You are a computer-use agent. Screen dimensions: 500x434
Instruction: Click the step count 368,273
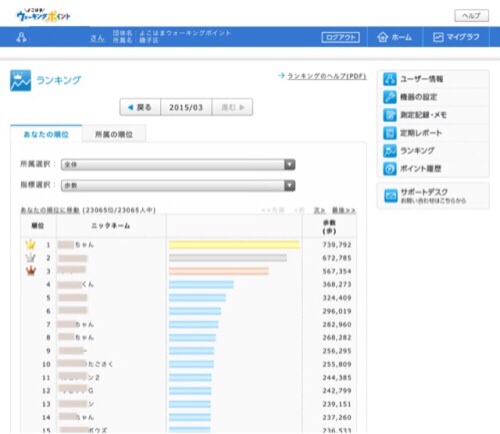coord(337,284)
